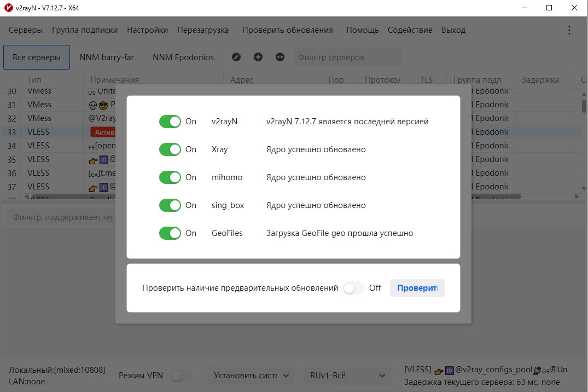Disable the mihomo update toggle
The height and width of the screenshot is (392, 588).
point(170,177)
